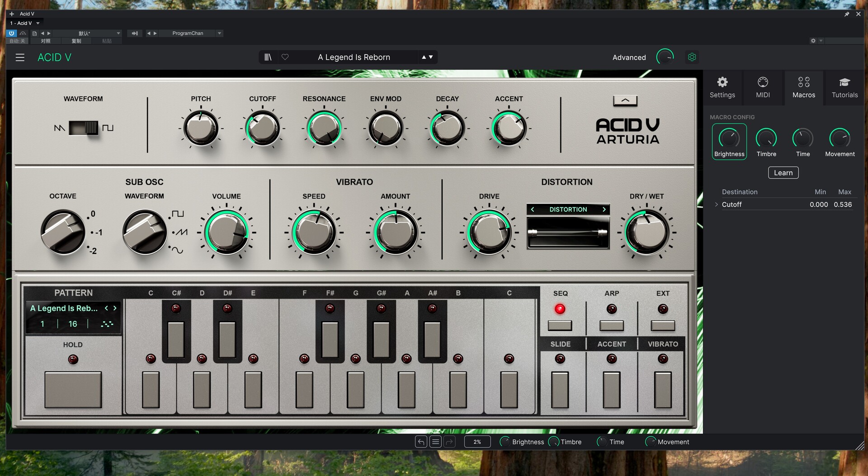Select the Timbre macro in Macro Config
This screenshot has width=868, height=476.
point(766,142)
